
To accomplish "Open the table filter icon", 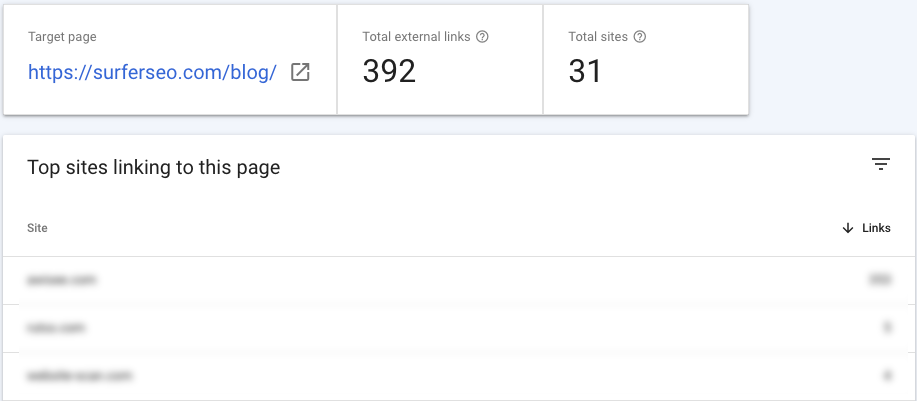I will [x=881, y=164].
